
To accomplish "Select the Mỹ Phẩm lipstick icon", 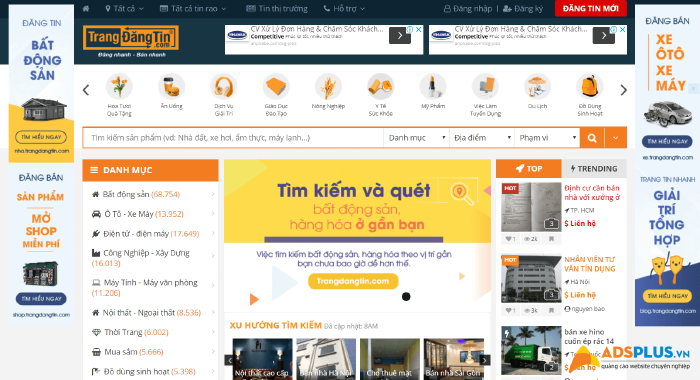I will 433,86.
